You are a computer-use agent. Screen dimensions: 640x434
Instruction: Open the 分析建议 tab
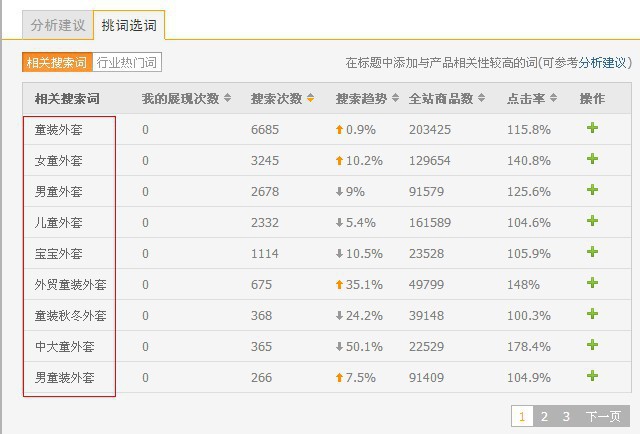[x=57, y=25]
